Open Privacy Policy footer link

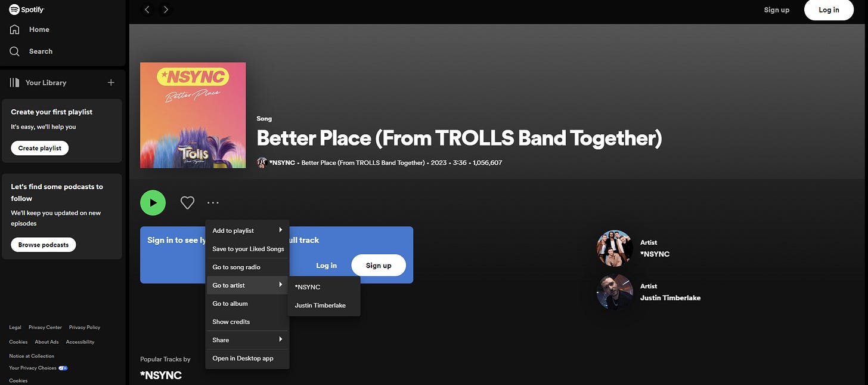[x=85, y=327]
